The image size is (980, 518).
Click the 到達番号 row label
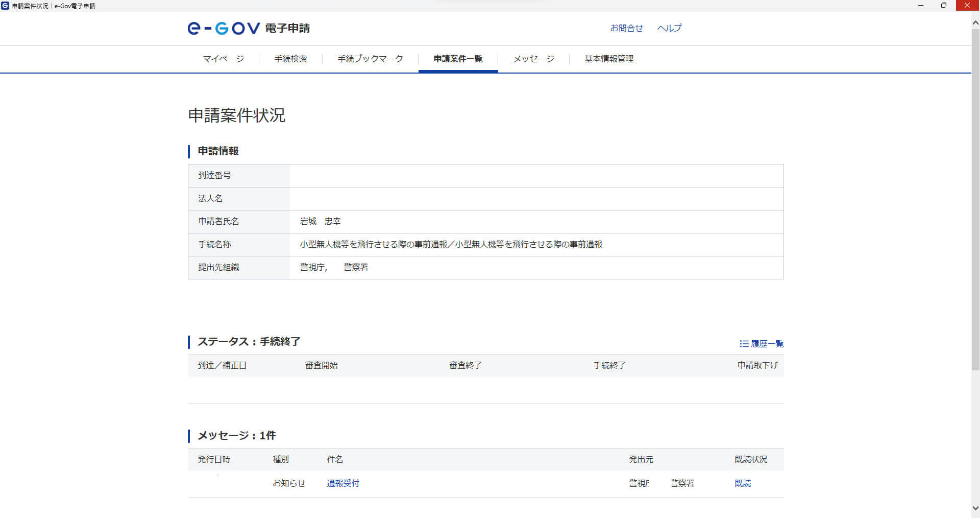click(214, 175)
